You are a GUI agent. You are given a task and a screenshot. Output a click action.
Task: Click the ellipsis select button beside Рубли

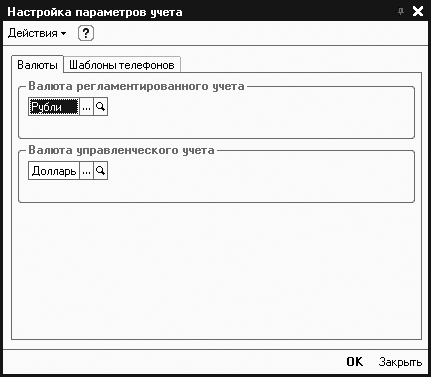coord(86,107)
